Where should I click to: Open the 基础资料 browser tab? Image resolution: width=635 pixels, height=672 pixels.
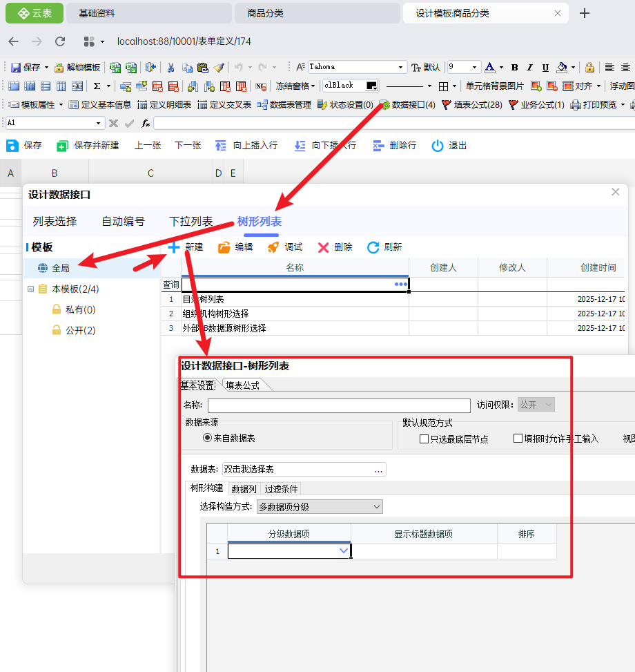click(150, 13)
